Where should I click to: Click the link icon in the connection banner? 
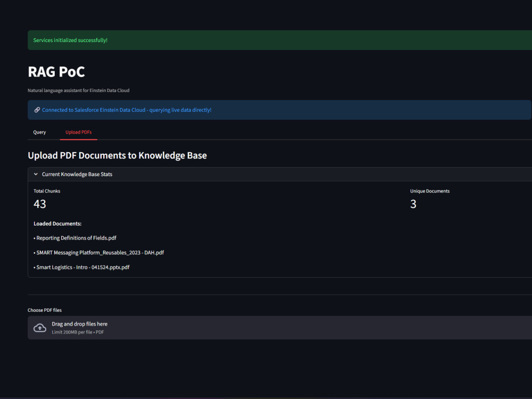point(37,110)
